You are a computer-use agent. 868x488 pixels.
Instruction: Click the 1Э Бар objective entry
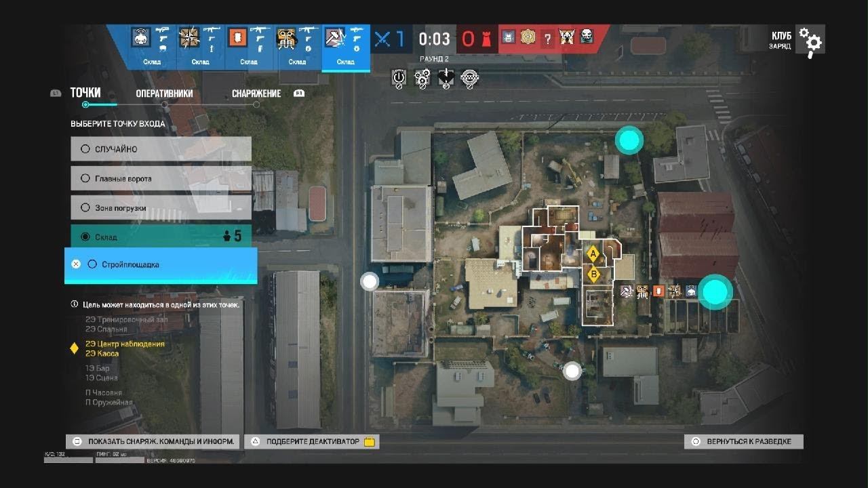point(98,369)
